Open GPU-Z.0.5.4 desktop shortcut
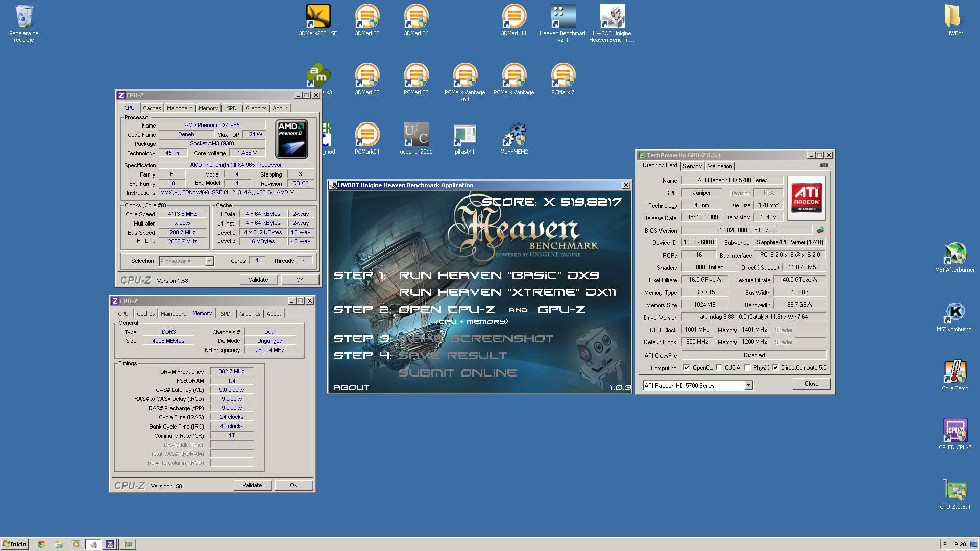This screenshot has height=551, width=980. (x=954, y=494)
